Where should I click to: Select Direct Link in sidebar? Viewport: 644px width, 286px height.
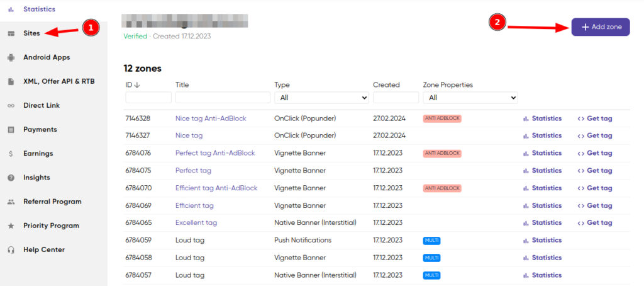[x=42, y=105]
